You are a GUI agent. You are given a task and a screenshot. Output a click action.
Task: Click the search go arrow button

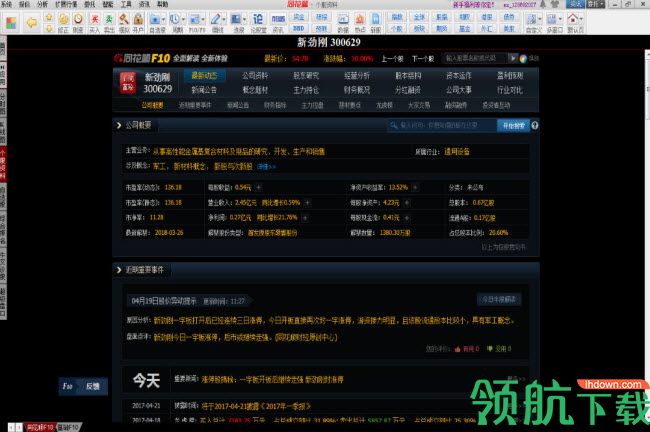pos(513,58)
